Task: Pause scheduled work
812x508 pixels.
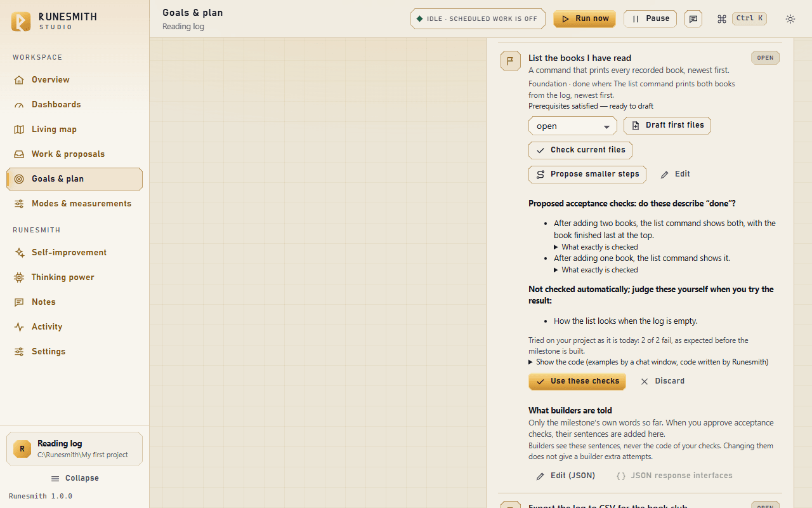Action: [x=650, y=19]
